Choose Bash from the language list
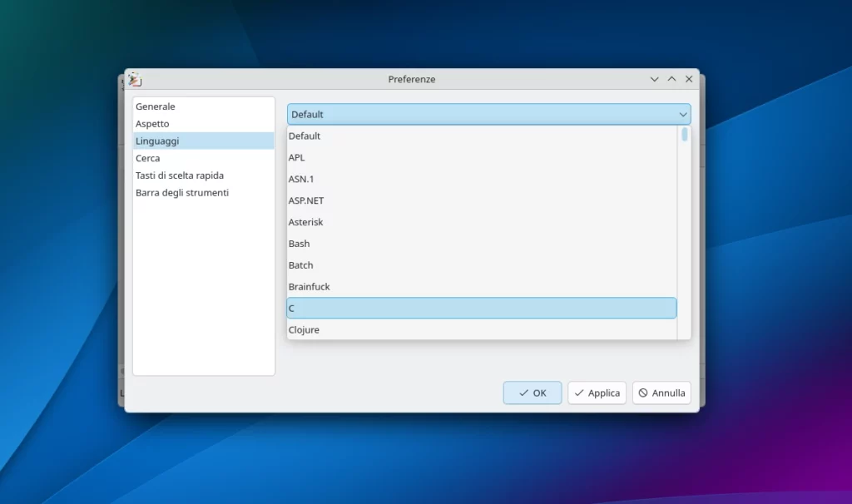 (x=482, y=244)
